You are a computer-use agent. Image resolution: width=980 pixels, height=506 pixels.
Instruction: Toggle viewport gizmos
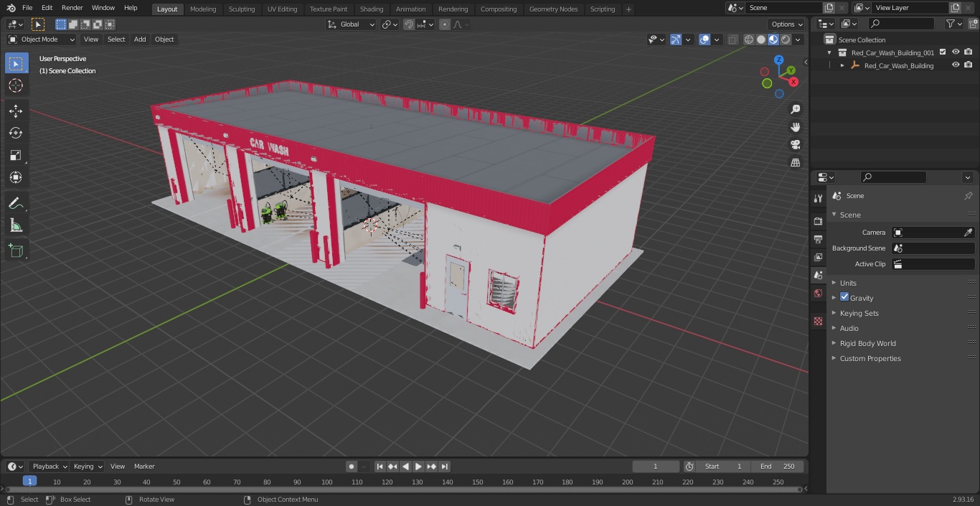[676, 39]
